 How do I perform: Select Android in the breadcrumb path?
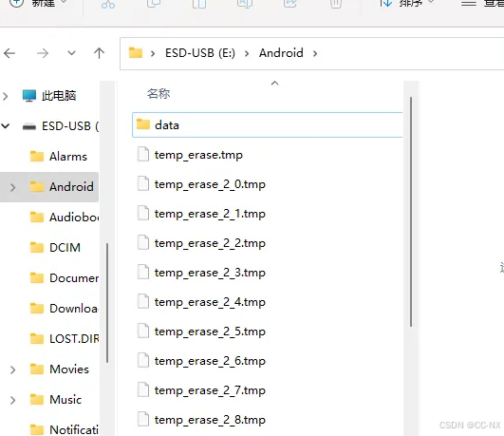coord(281,53)
